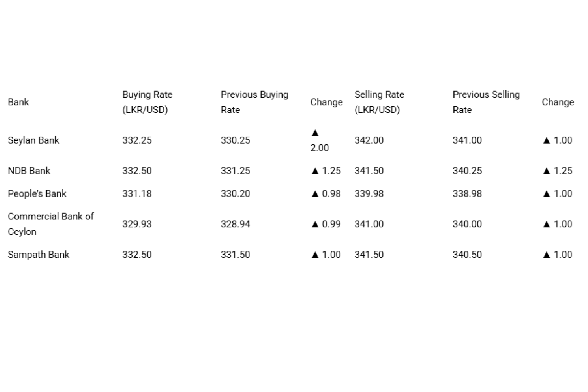This screenshot has width=588, height=392.
Task: Select People's Bank selling rate 339.98
Action: coord(369,194)
